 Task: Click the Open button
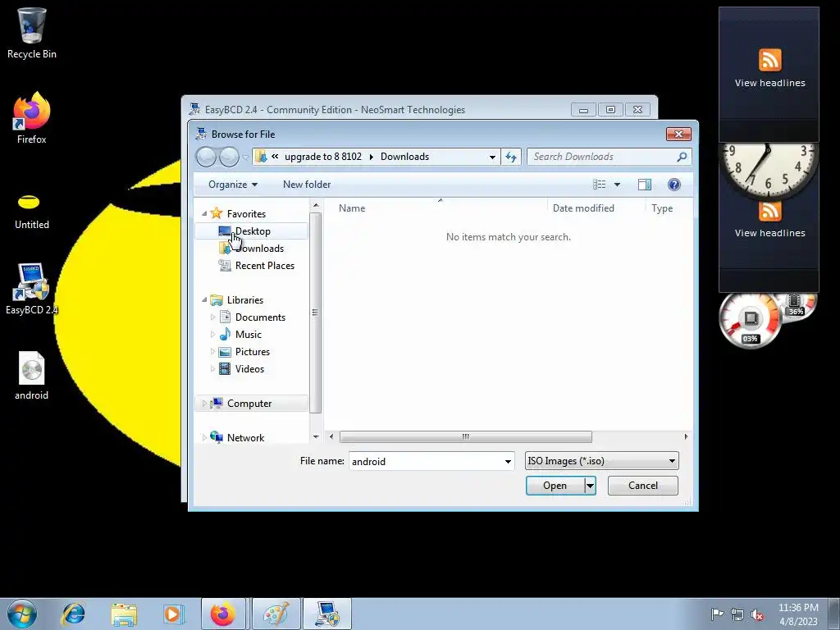click(x=555, y=486)
